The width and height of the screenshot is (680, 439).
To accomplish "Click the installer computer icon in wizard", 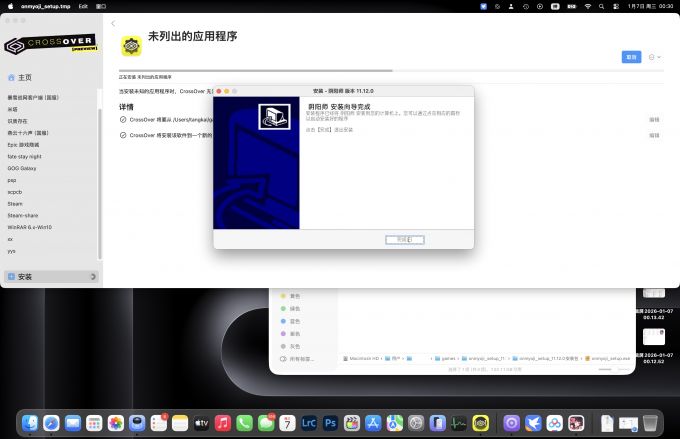I will 275,117.
